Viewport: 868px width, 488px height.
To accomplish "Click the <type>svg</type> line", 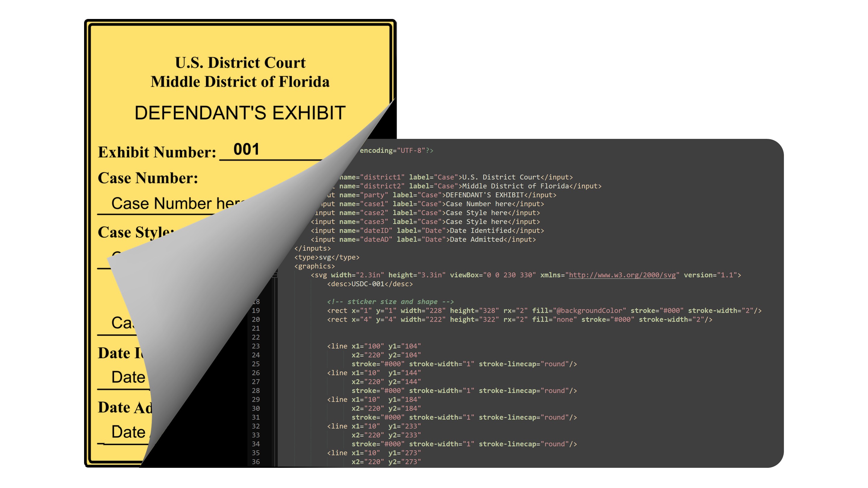I will [327, 257].
